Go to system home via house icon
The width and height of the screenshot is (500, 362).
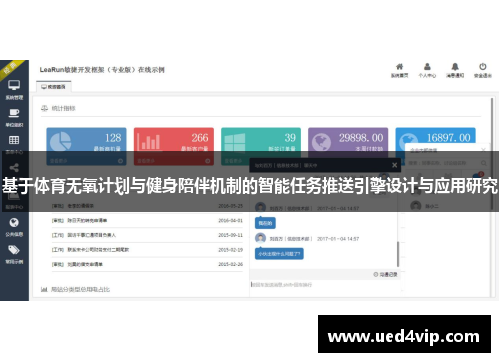click(399, 66)
